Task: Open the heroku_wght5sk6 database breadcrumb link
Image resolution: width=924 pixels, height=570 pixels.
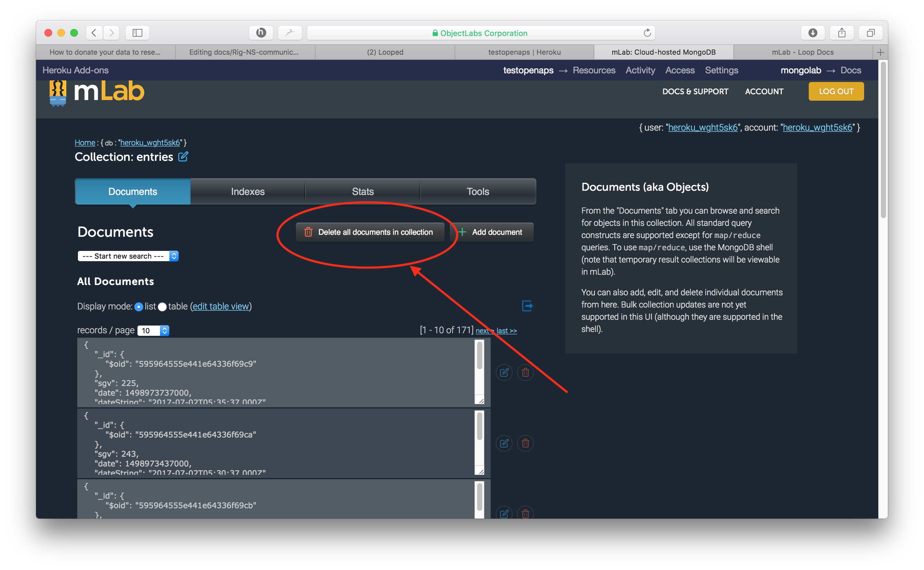Action: click(150, 142)
